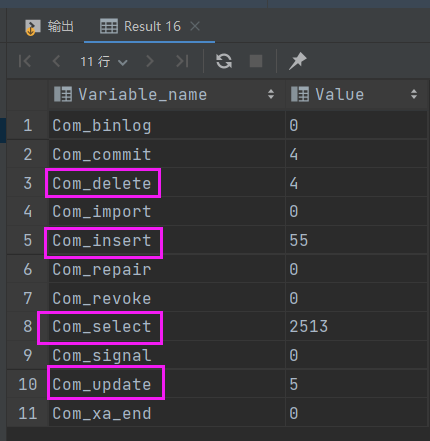Select value 4 in Com_commit row
The height and width of the screenshot is (441, 430).
pyautogui.click(x=356, y=154)
